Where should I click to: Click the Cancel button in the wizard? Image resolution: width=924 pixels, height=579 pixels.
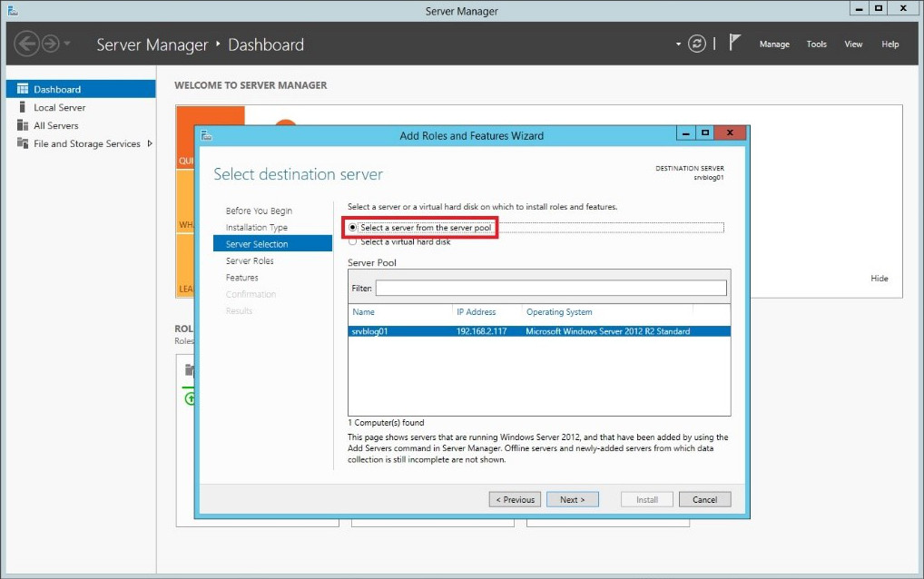(704, 499)
